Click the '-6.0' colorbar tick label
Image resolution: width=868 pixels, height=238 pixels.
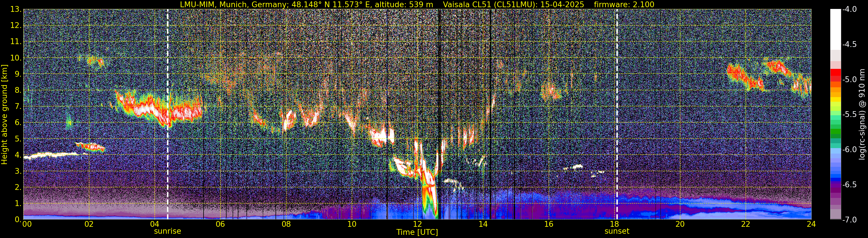[850, 150]
